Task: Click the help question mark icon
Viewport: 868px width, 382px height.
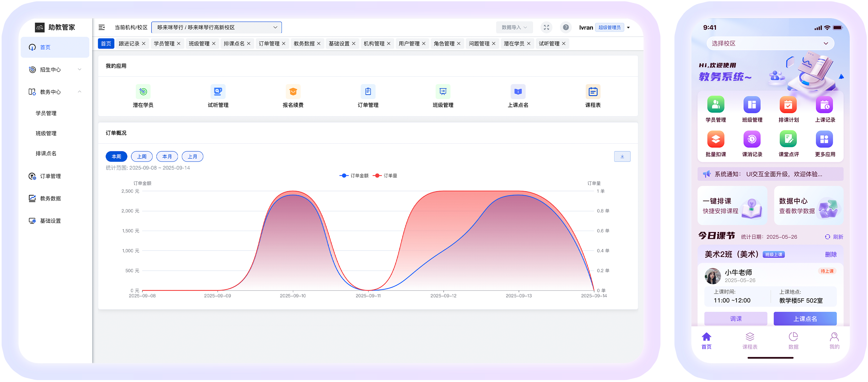Action: click(x=566, y=28)
